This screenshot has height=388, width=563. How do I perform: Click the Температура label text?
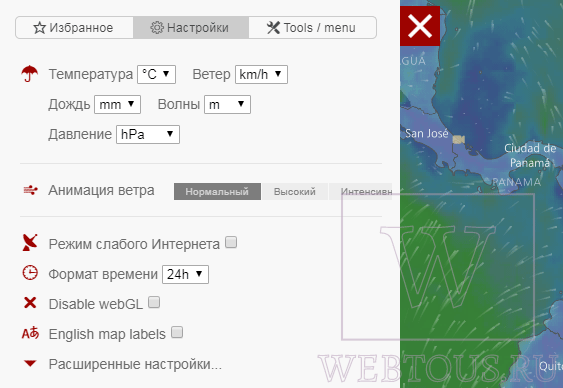[91, 74]
